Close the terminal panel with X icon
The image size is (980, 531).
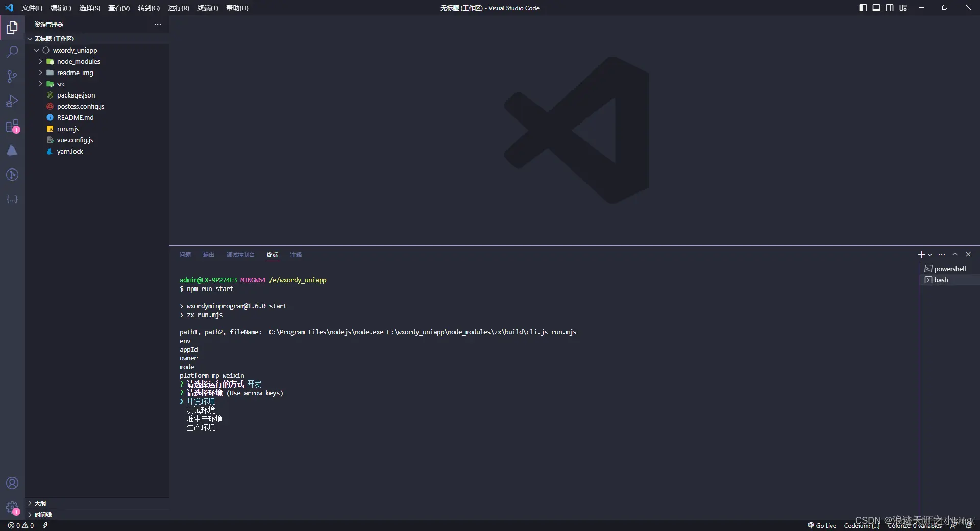click(x=968, y=254)
